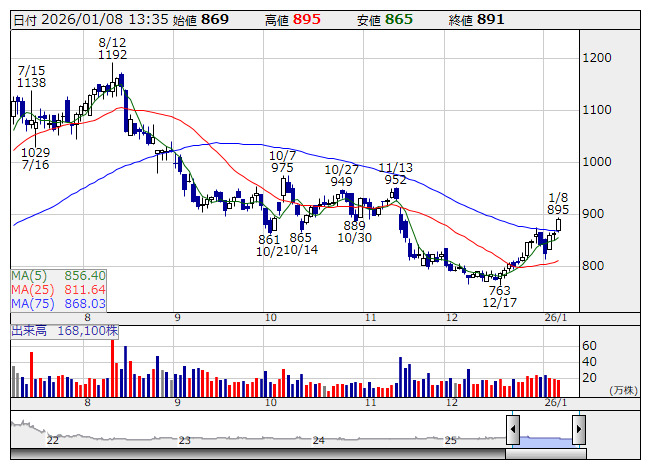This screenshot has width=653, height=470.
Task: Click the horizontal scrollbar thumb below navigator
Action: coord(545,454)
